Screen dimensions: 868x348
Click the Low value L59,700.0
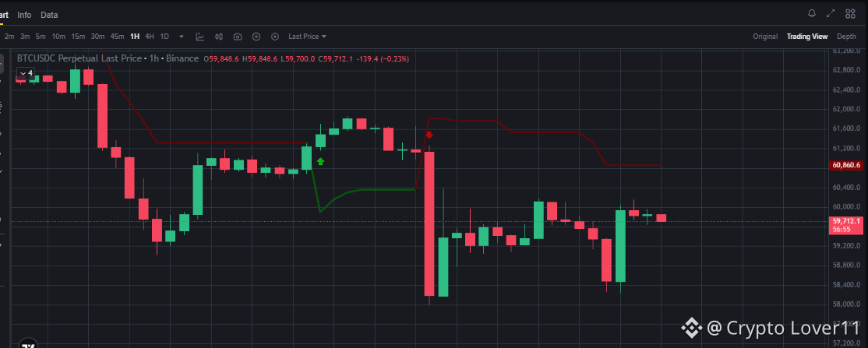298,58
